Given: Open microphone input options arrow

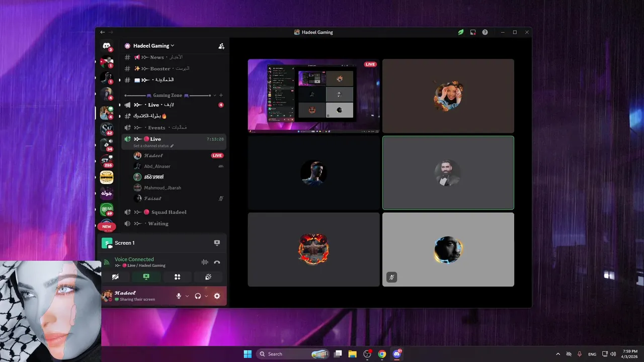Looking at the screenshot, I should click(x=187, y=296).
